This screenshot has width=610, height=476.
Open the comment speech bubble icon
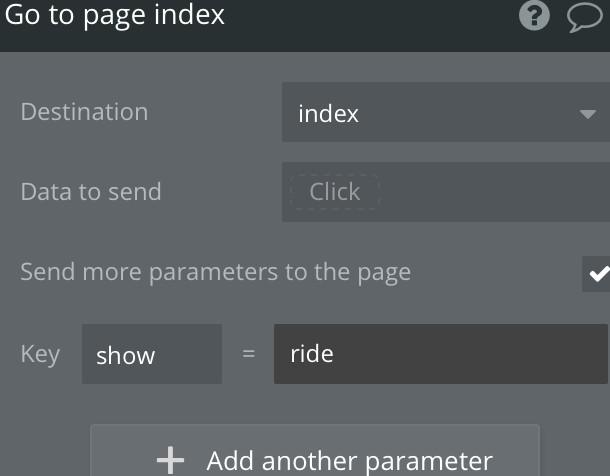pyautogui.click(x=584, y=16)
